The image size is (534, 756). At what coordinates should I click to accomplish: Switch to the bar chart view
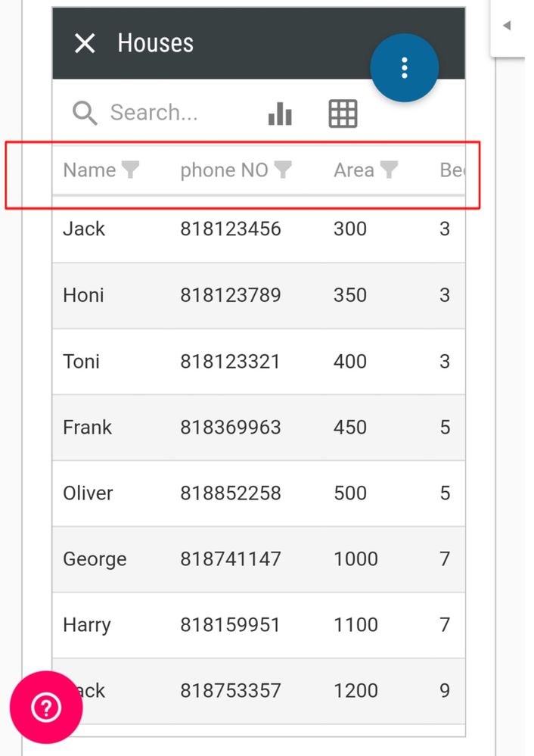point(280,114)
